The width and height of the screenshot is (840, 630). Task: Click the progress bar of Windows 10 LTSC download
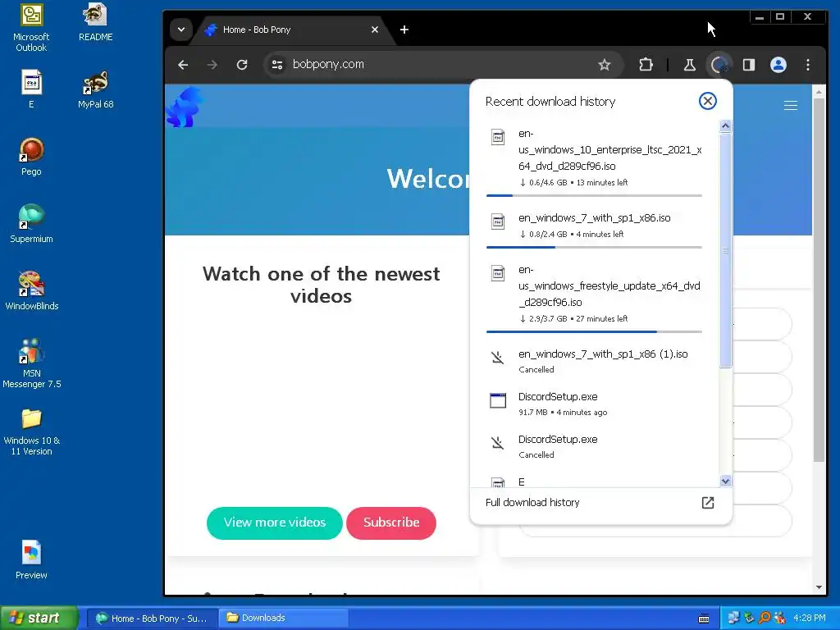point(594,195)
